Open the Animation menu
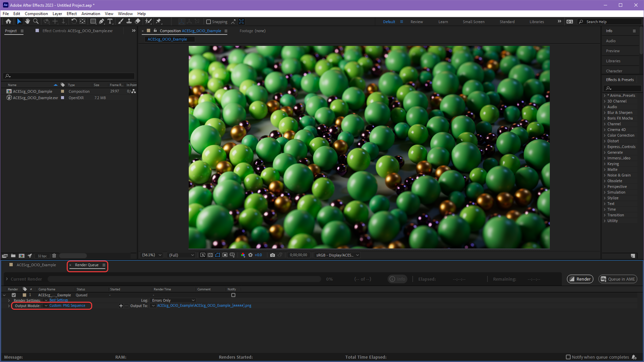The height and width of the screenshot is (362, 644). pos(91,14)
